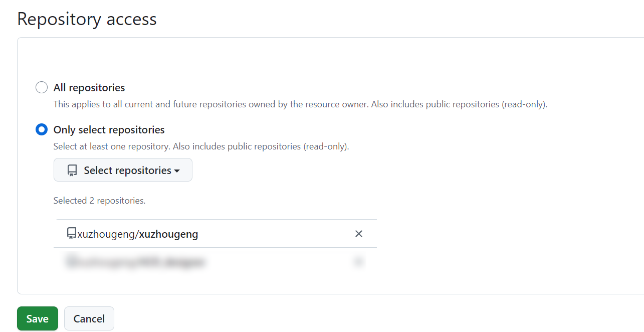The width and height of the screenshot is (644, 332).
Task: Click the All repositories description text
Action: coord(300,105)
